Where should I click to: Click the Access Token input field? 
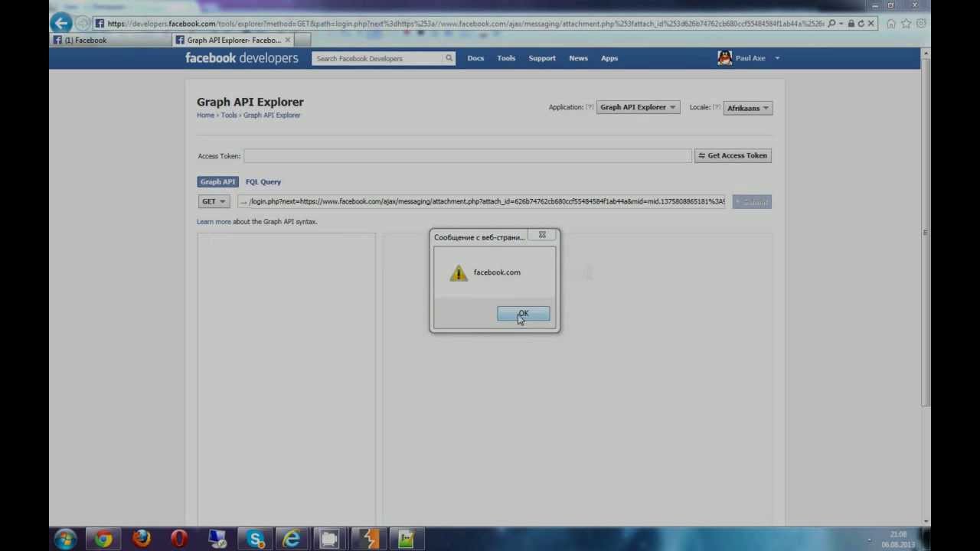[x=468, y=156]
